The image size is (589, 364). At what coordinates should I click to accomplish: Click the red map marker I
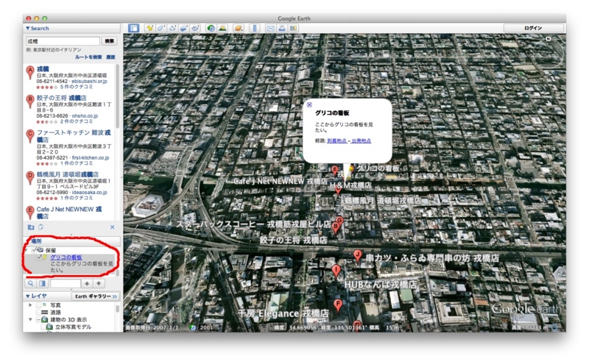[x=336, y=271]
